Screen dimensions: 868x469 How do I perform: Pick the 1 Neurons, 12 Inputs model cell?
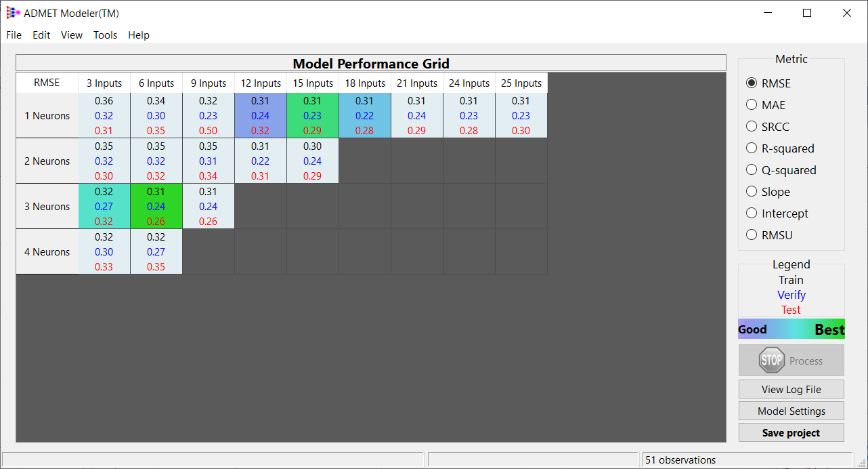[x=260, y=116]
